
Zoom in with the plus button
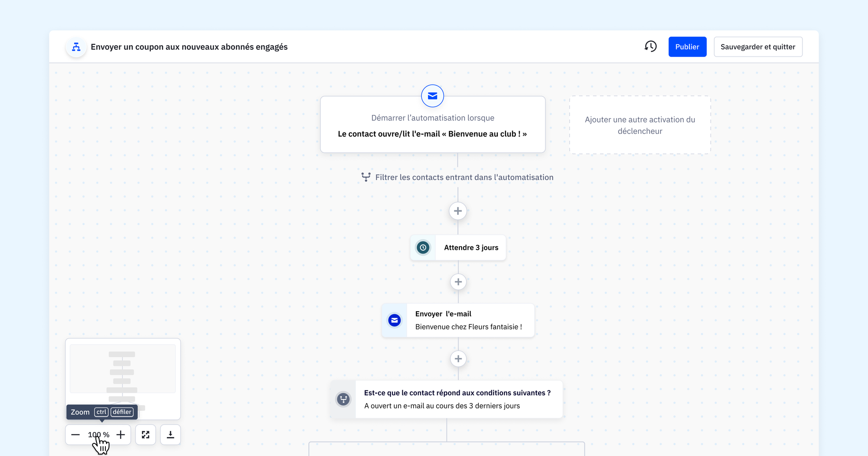tap(121, 435)
